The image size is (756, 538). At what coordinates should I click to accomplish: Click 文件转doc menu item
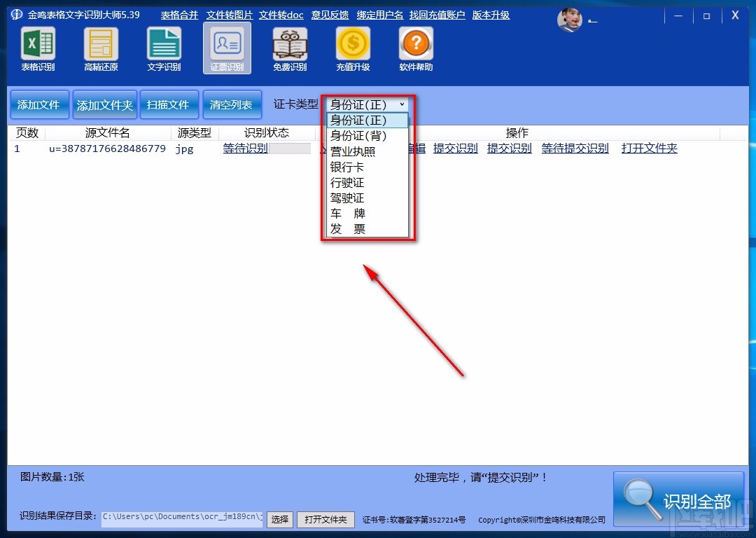coord(281,14)
